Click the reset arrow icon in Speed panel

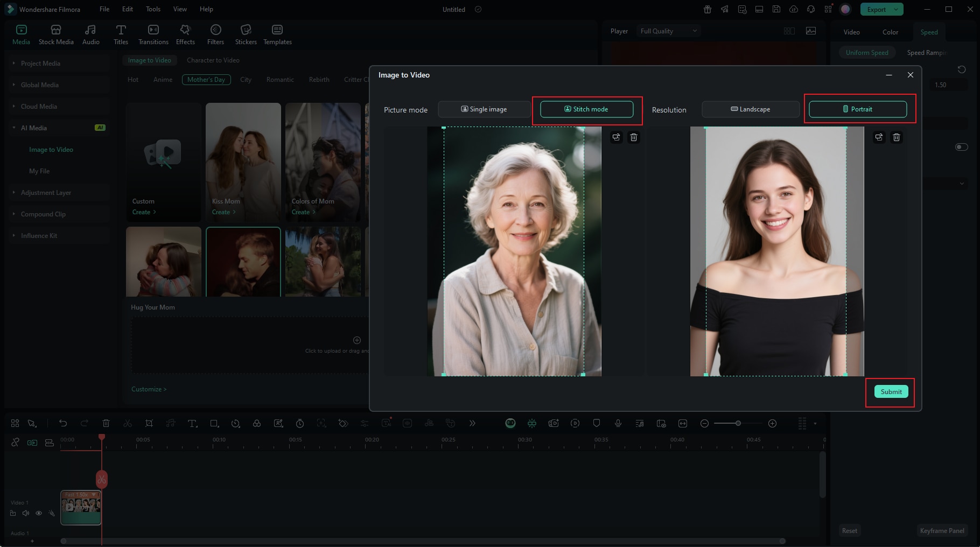[x=962, y=69]
